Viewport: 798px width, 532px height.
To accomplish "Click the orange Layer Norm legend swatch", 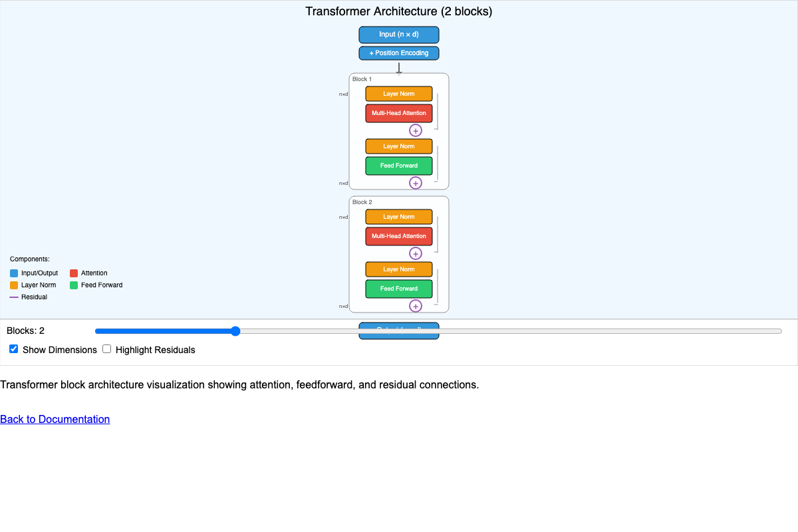I will point(14,285).
